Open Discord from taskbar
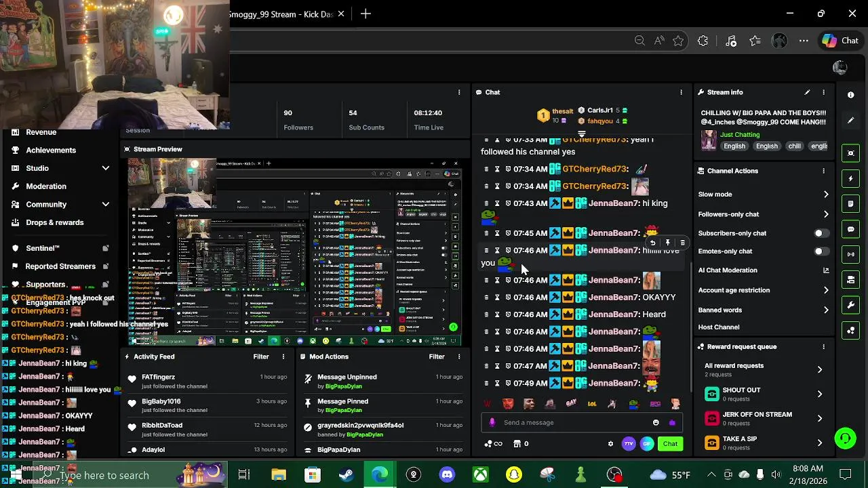The width and height of the screenshot is (868, 488). click(447, 475)
